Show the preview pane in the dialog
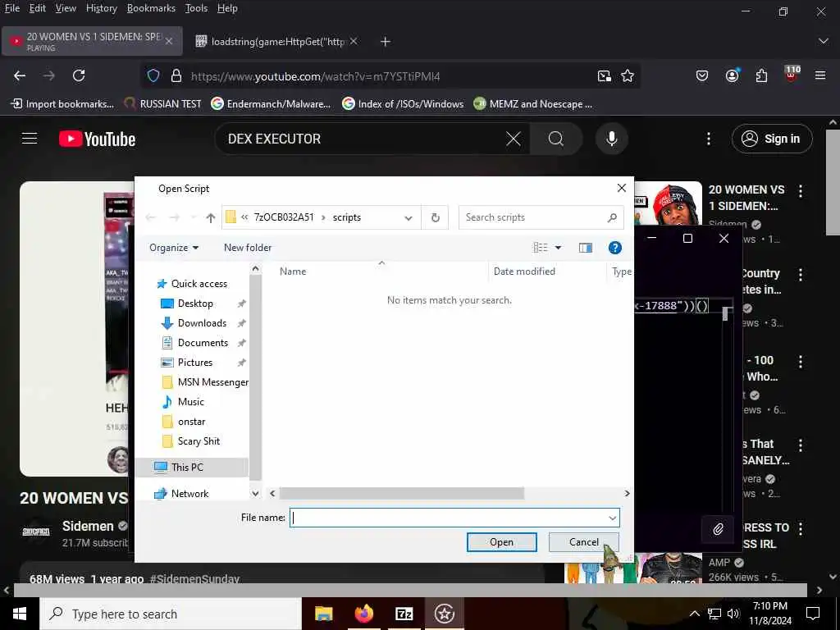The image size is (840, 630). [x=585, y=248]
